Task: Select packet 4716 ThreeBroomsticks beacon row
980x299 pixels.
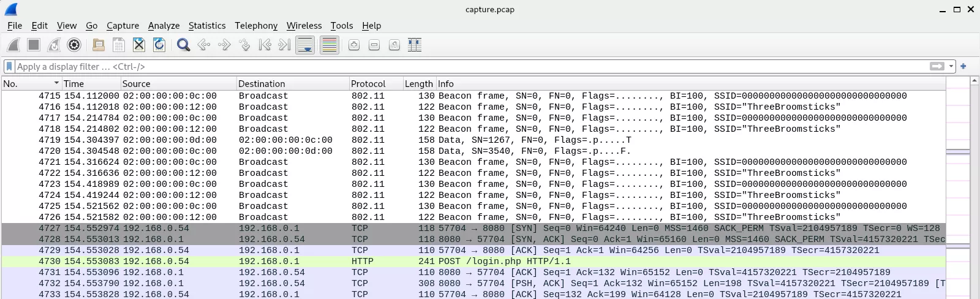Action: coord(473,107)
